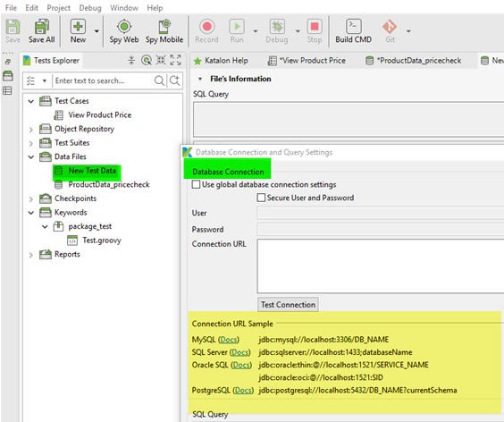Viewport: 504px width, 422px height.
Task: Open the Debug menu
Action: click(90, 8)
